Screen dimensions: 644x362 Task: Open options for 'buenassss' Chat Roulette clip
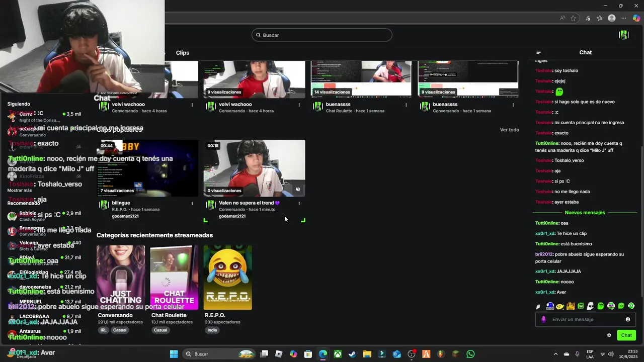[406, 105]
